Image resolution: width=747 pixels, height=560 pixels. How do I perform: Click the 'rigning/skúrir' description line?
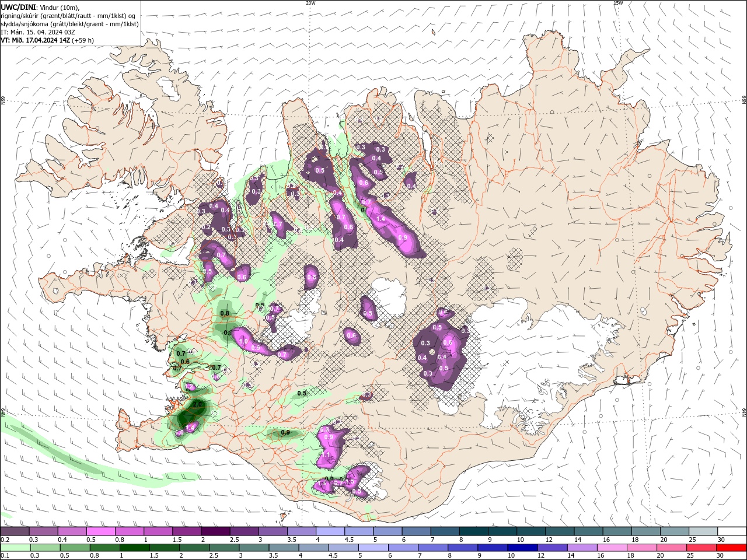point(68,16)
